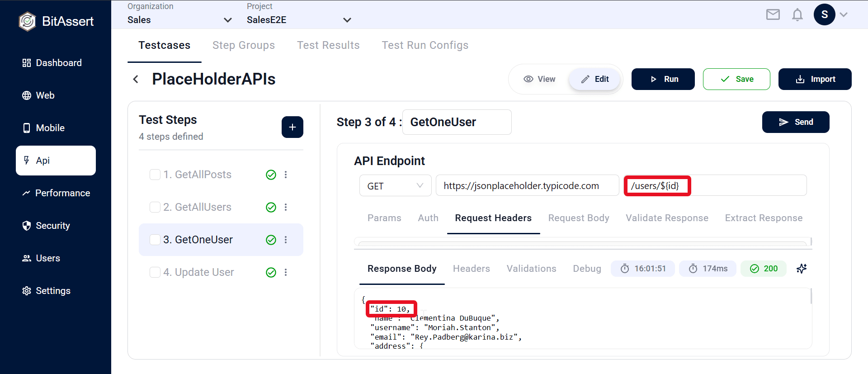Open the response Headers tab

(x=472, y=269)
